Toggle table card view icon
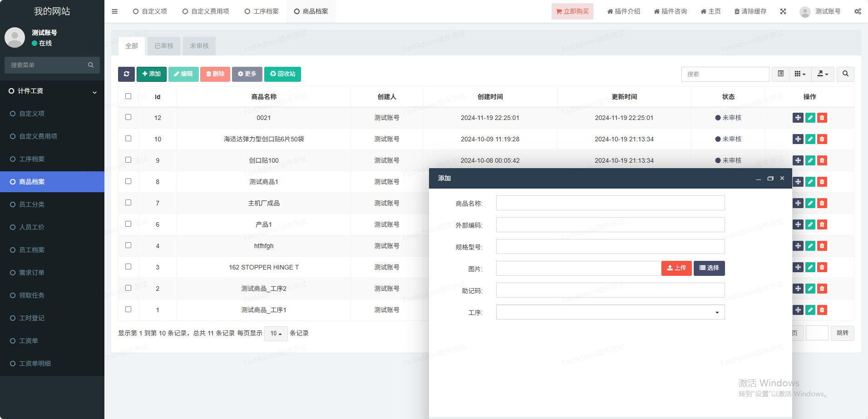Screen dimensions: 868x419 click(x=780, y=74)
